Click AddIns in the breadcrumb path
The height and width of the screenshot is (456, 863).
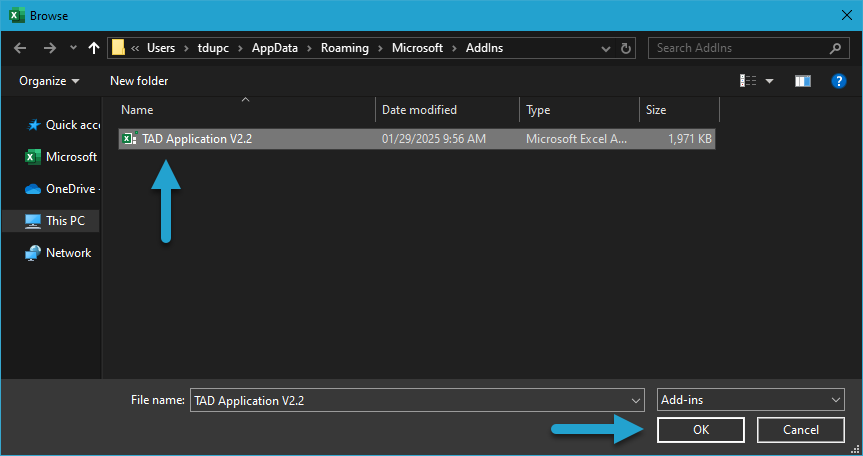tap(484, 48)
